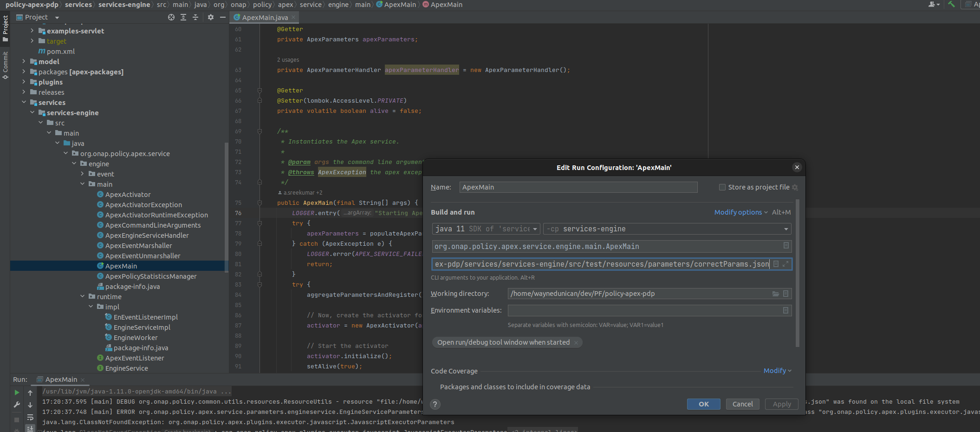Select EngineWorker class in tree
980x432 pixels.
[x=136, y=338]
